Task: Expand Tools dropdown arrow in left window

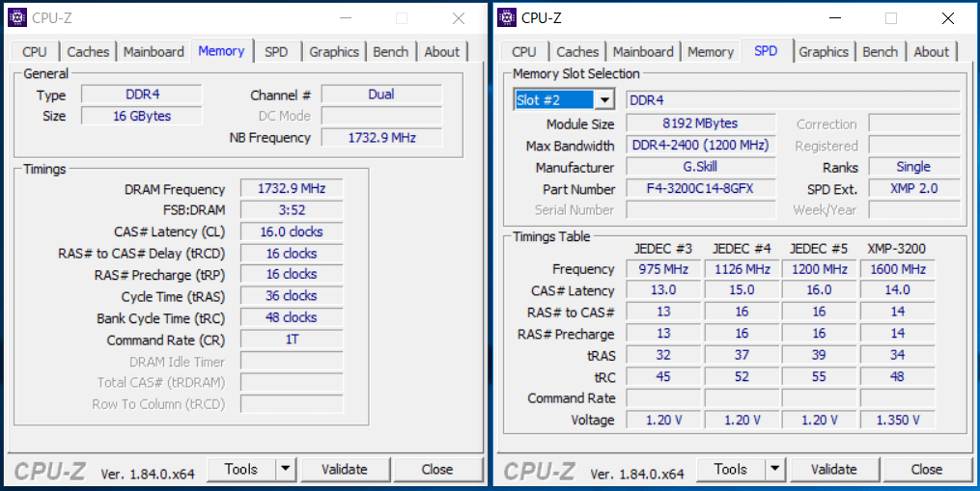Action: [x=285, y=470]
